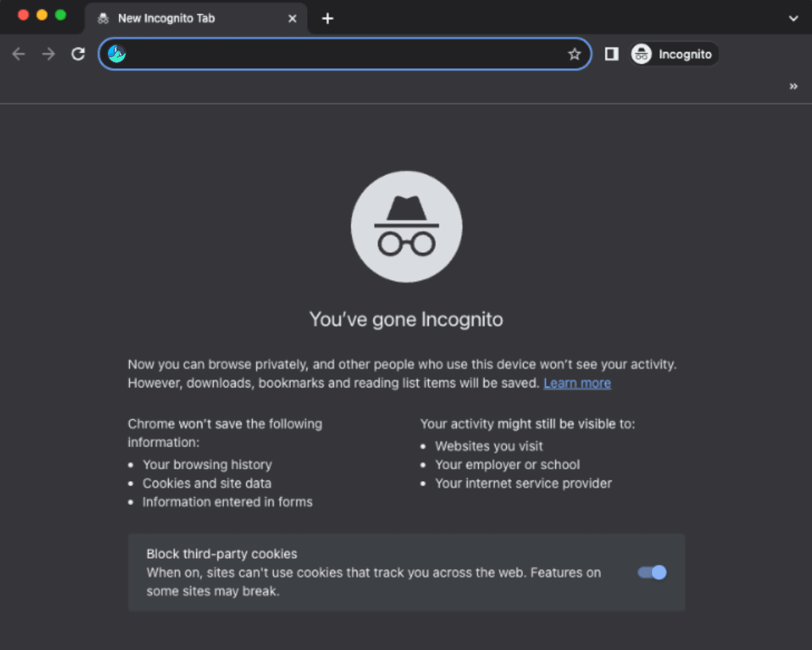Click the large incognito hat-and-glasses logo
The width and height of the screenshot is (812, 650).
(x=407, y=226)
